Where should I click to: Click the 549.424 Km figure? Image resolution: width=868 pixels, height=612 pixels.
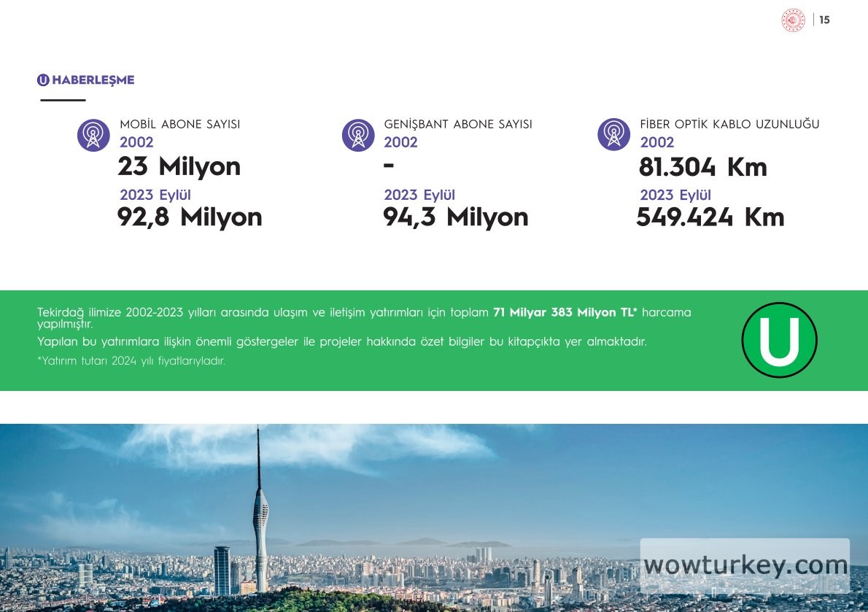coord(710,217)
